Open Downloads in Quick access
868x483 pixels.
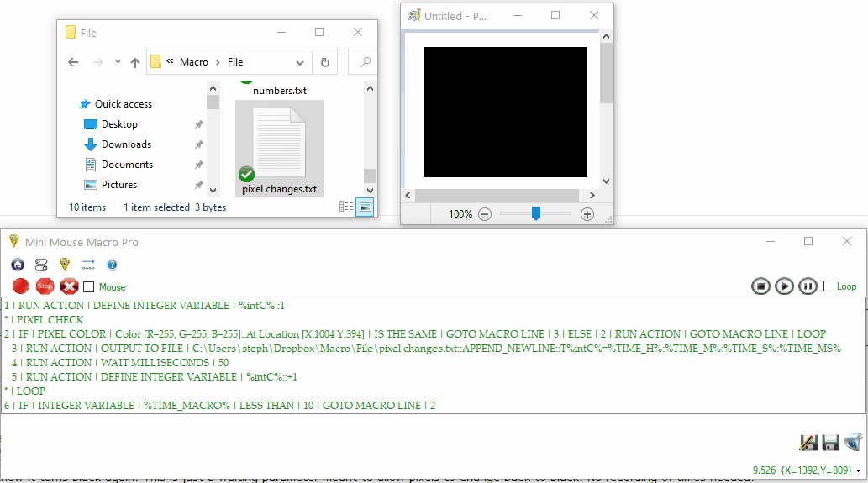pyautogui.click(x=126, y=144)
